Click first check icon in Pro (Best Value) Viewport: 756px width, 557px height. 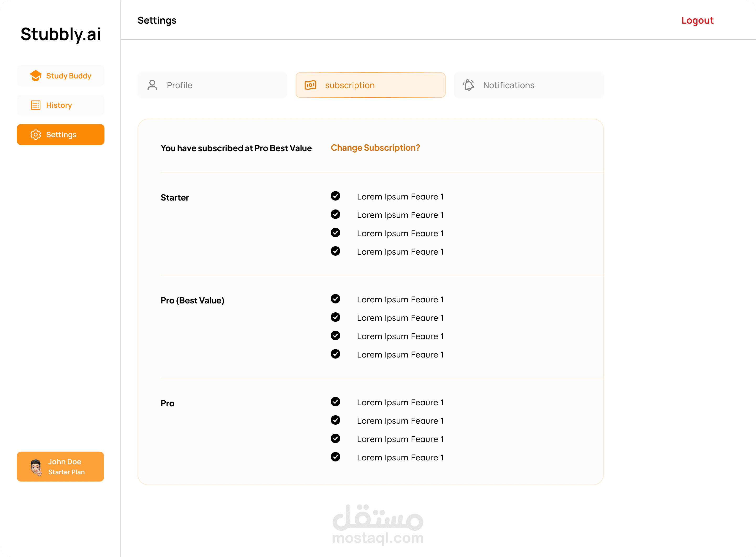pyautogui.click(x=335, y=299)
